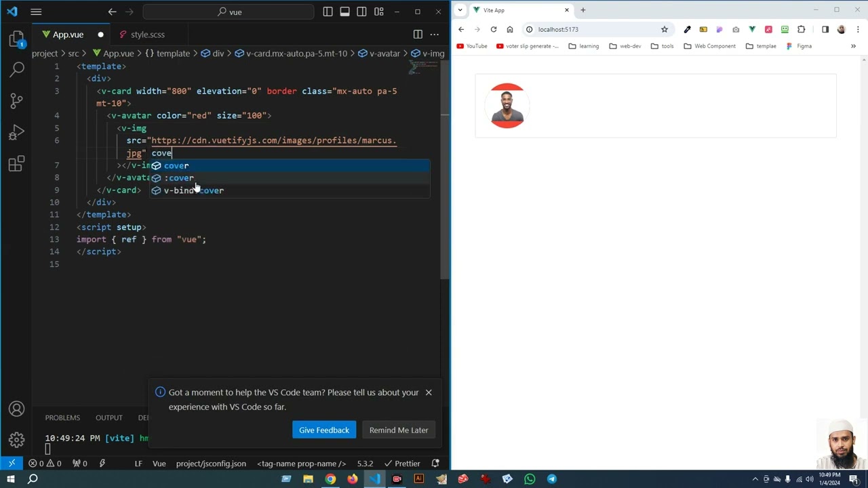Open the 'learning' bookmarks folder
The height and width of the screenshot is (488, 868).
pyautogui.click(x=584, y=46)
